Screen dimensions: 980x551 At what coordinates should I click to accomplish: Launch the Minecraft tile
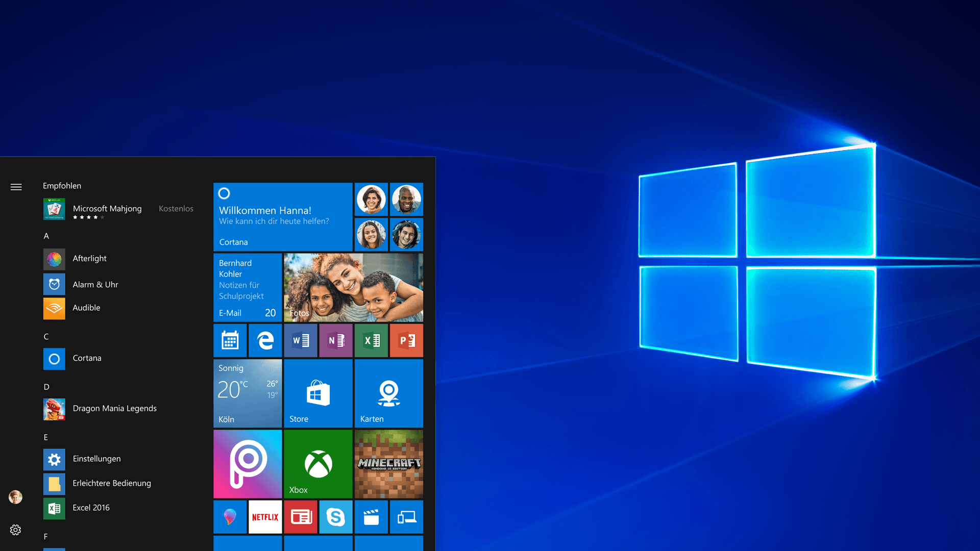(x=388, y=464)
